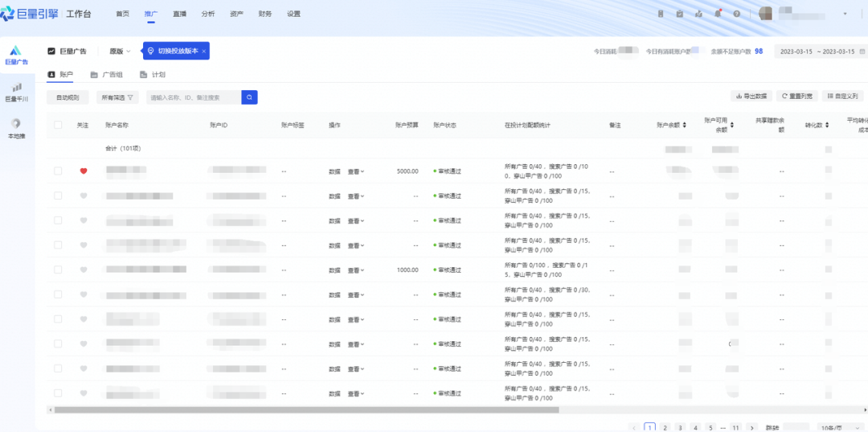Open the 财务 menu
Viewport: 868px width, 432px height.
(265, 14)
